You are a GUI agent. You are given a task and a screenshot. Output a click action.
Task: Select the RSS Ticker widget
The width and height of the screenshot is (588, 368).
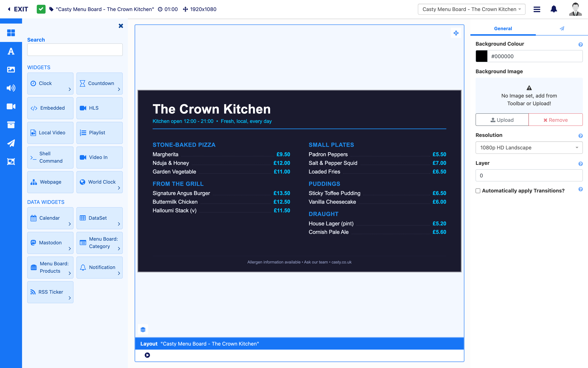50,292
